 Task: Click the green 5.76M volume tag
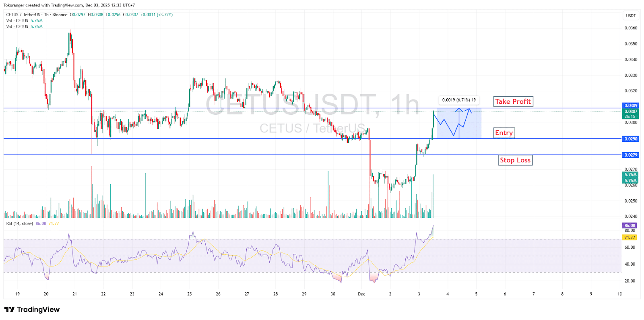pyautogui.click(x=630, y=175)
